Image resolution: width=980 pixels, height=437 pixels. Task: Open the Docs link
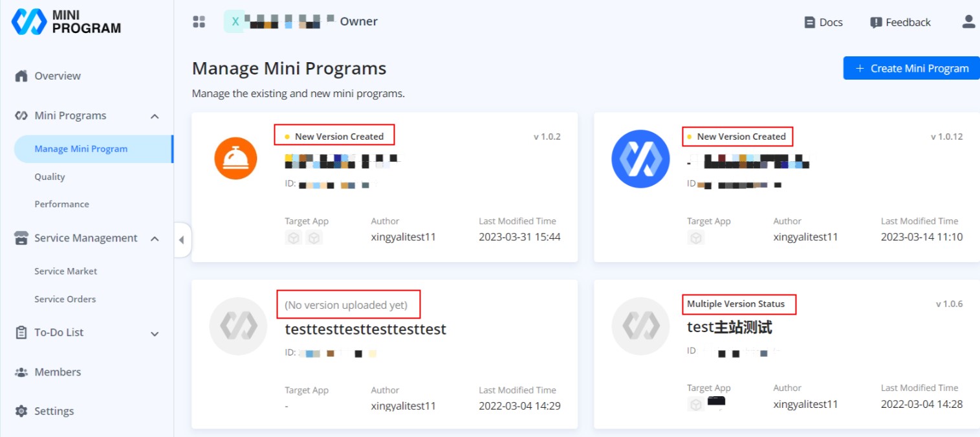(823, 22)
